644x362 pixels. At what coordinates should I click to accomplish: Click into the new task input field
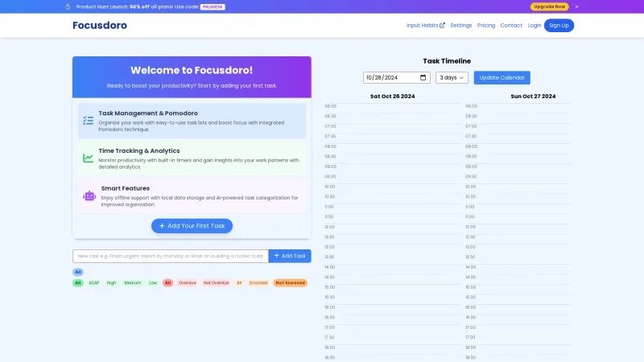[171, 256]
